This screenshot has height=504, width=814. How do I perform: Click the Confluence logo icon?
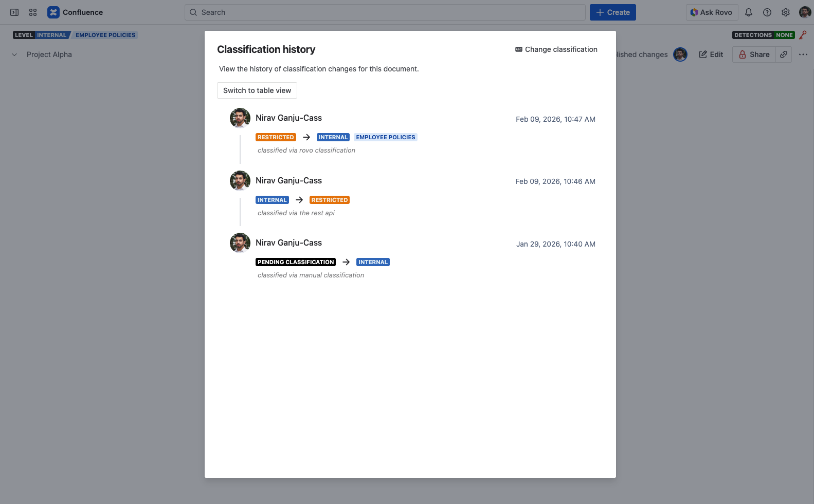point(53,12)
